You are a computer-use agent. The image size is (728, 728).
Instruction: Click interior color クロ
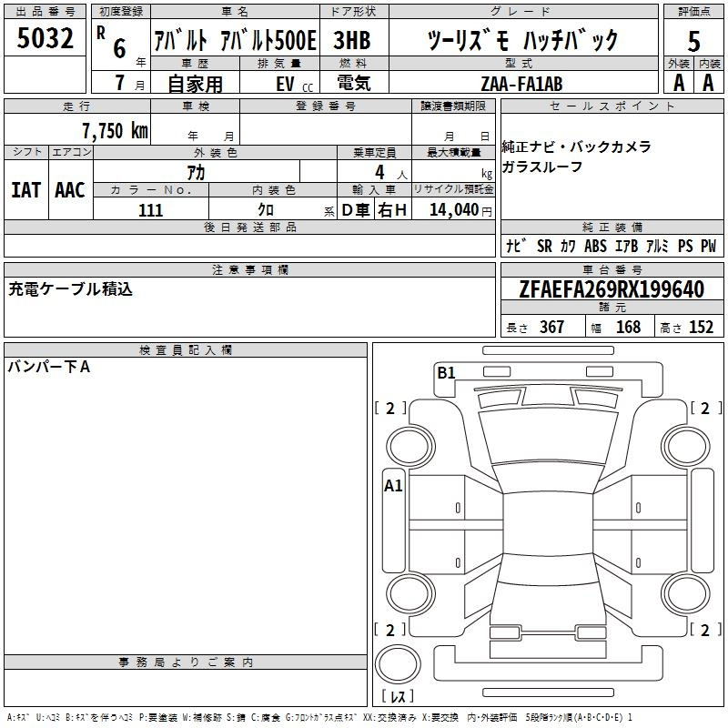[x=266, y=210]
